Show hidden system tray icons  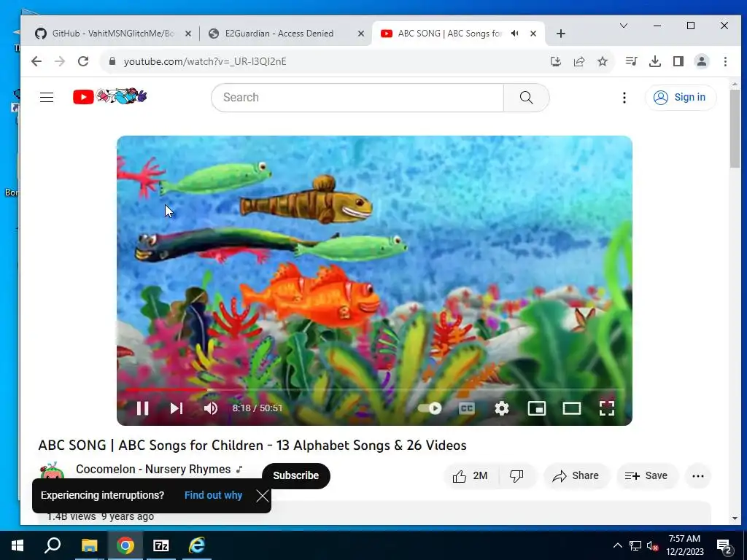[x=617, y=545]
